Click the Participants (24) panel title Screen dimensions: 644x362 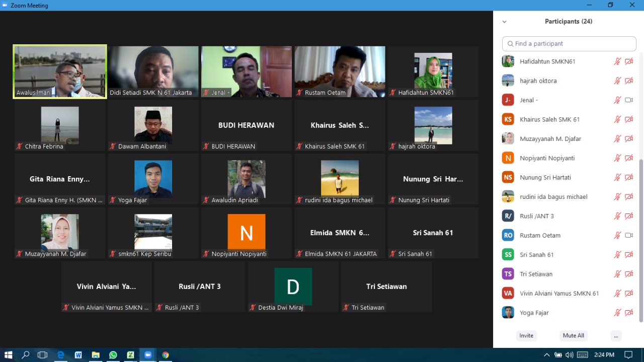(x=569, y=22)
